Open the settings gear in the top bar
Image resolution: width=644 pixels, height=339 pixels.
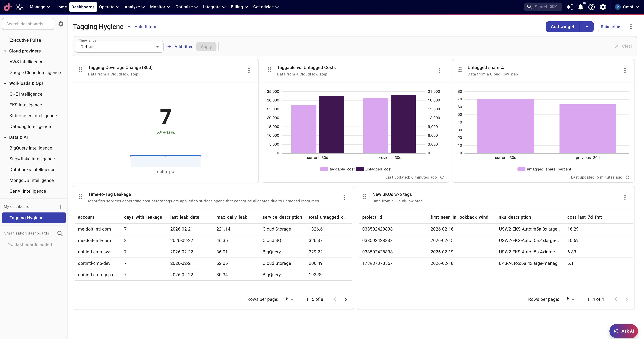[x=603, y=7]
